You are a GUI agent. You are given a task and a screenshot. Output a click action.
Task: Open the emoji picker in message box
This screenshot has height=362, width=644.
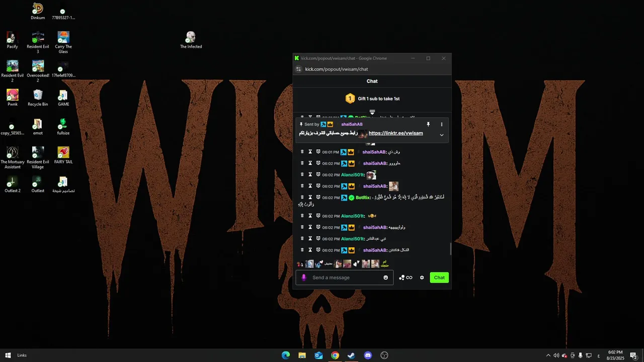(x=386, y=278)
